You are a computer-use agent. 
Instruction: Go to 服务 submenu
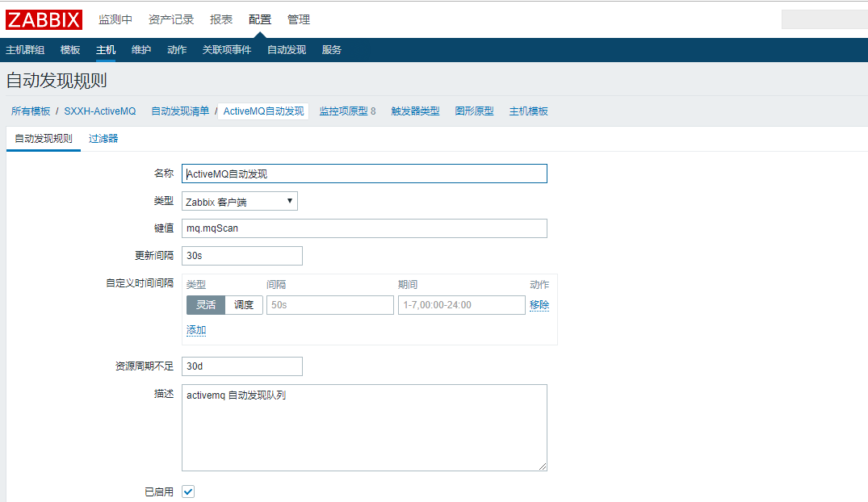(x=332, y=50)
